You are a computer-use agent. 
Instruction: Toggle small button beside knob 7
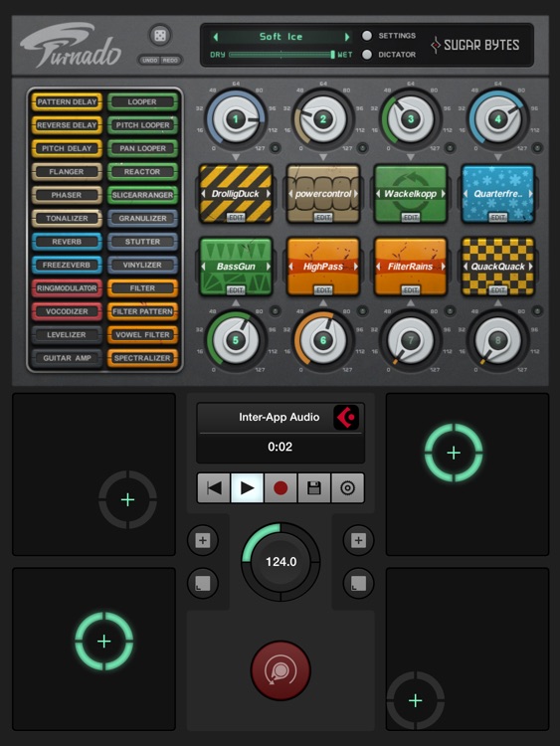click(451, 311)
